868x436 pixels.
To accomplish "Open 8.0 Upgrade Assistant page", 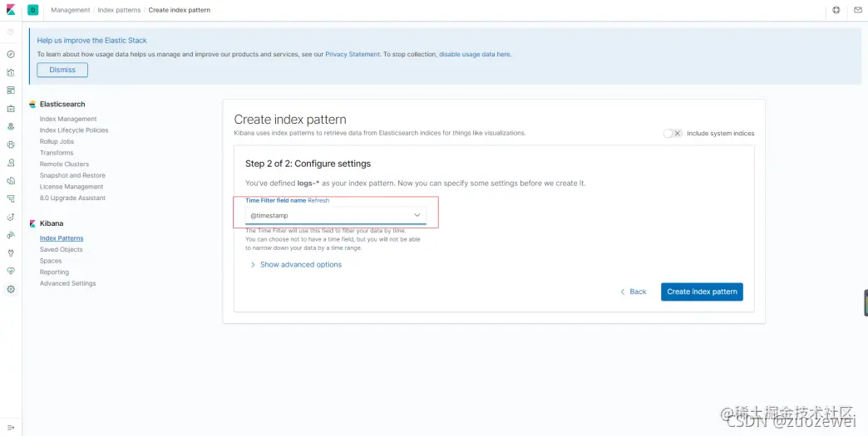I will (x=72, y=198).
